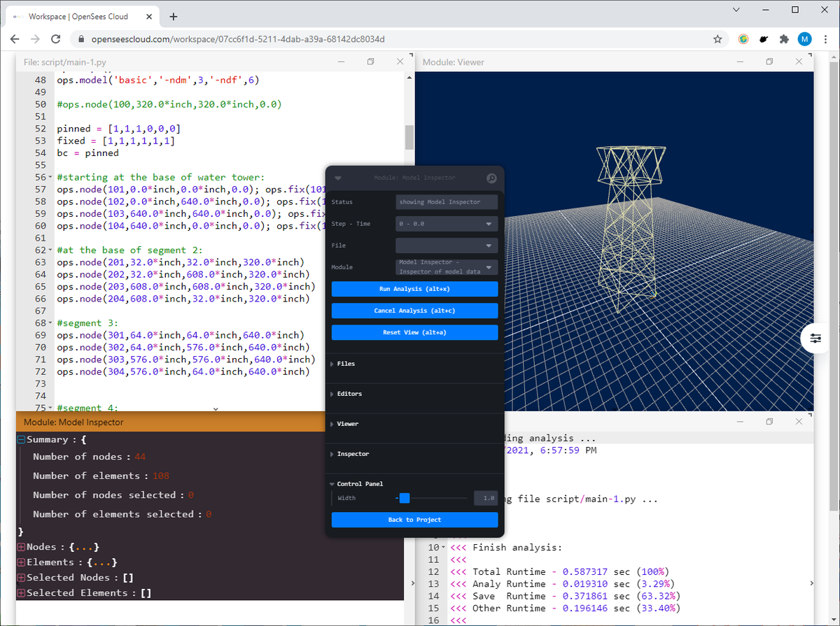Screen dimensions: 840x626
Task: Open a new browser tab with plus button
Action: (x=173, y=16)
